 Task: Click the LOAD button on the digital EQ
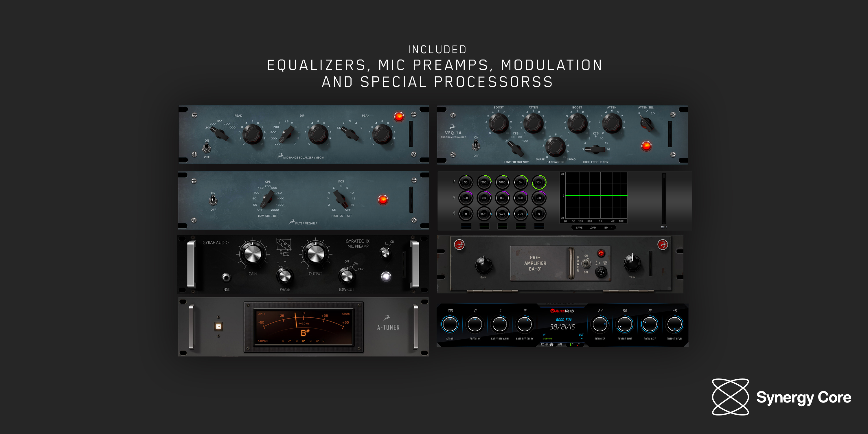(x=593, y=228)
